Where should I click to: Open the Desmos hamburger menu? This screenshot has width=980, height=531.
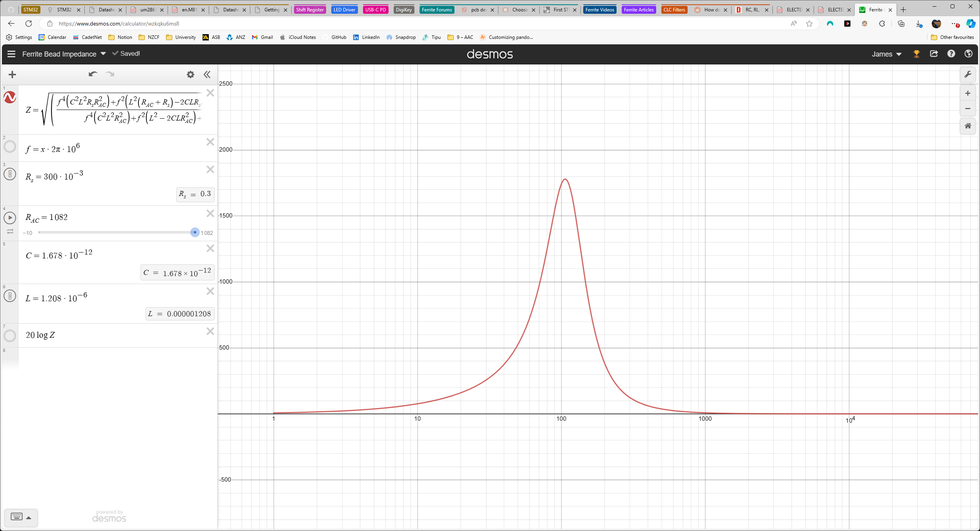pos(11,54)
